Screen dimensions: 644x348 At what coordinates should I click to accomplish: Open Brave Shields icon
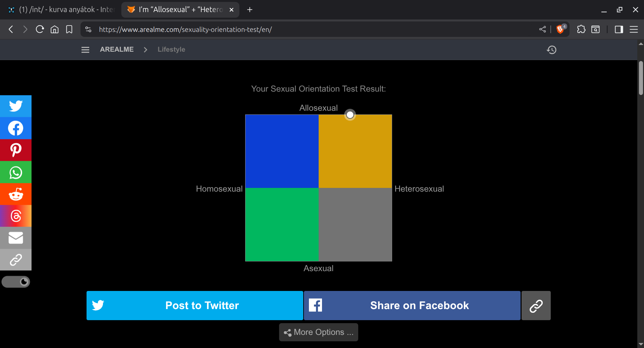561,29
